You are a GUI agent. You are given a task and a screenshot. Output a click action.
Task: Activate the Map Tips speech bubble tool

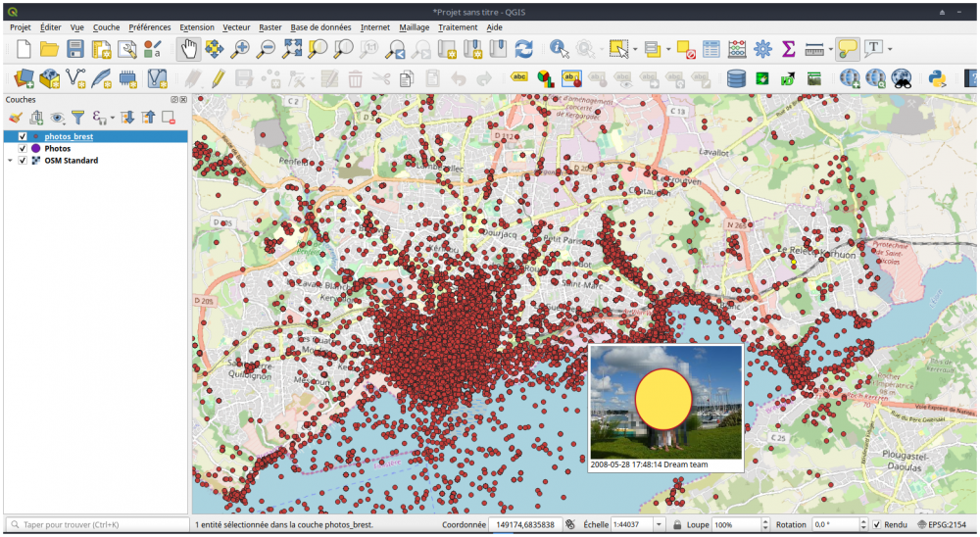point(848,48)
